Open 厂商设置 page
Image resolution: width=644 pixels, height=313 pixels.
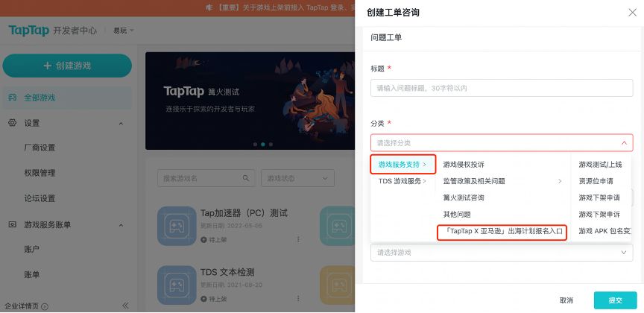click(40, 148)
